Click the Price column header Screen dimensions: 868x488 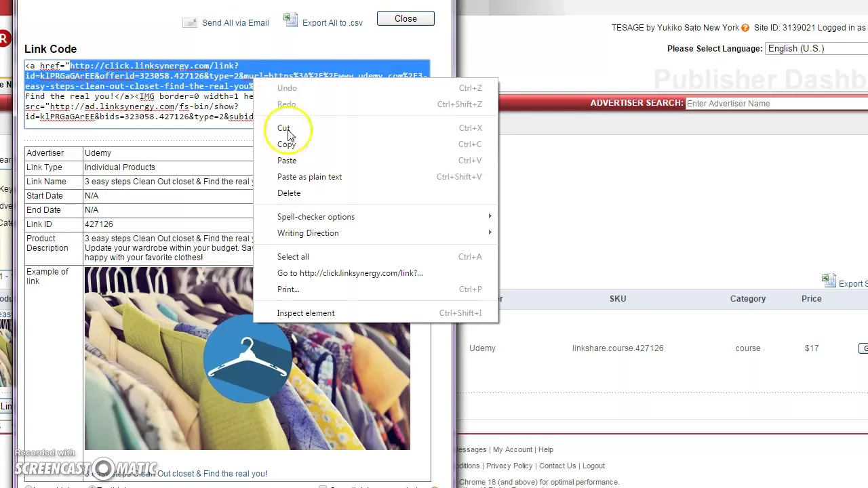pyautogui.click(x=811, y=299)
